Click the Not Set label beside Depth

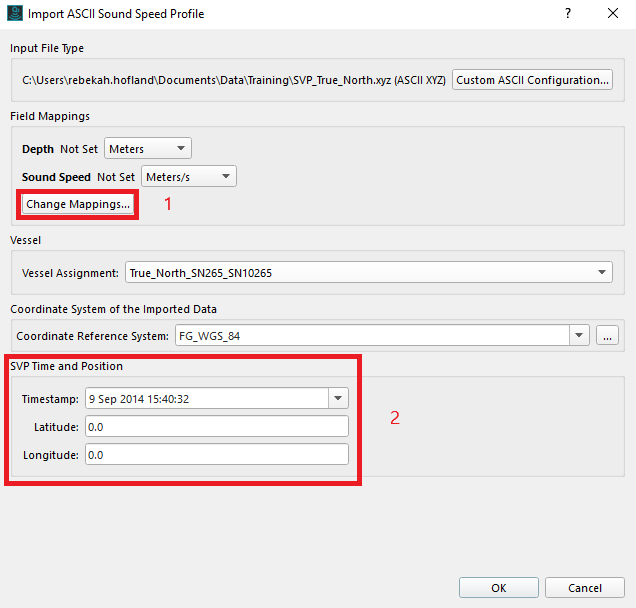point(80,149)
